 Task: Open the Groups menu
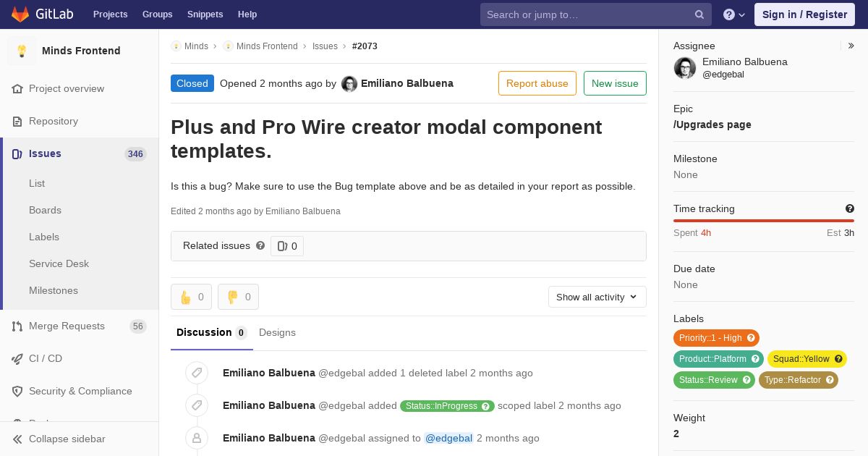pos(157,14)
